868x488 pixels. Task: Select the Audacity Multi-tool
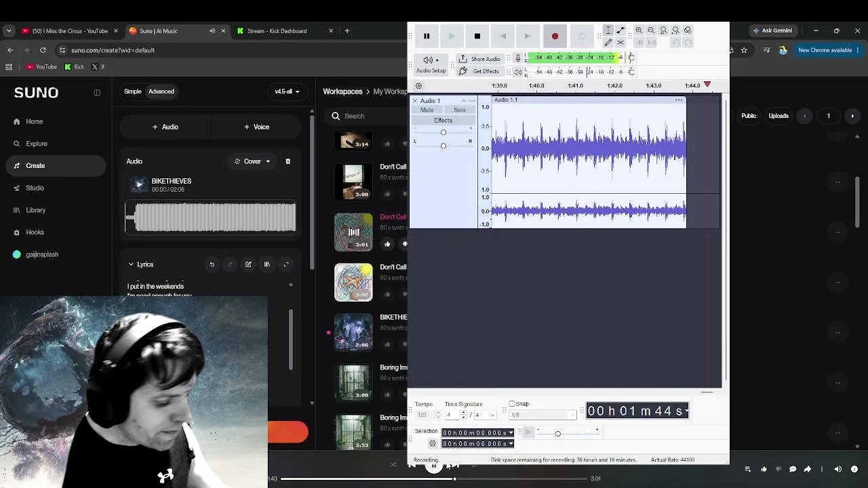pyautogui.click(x=620, y=43)
